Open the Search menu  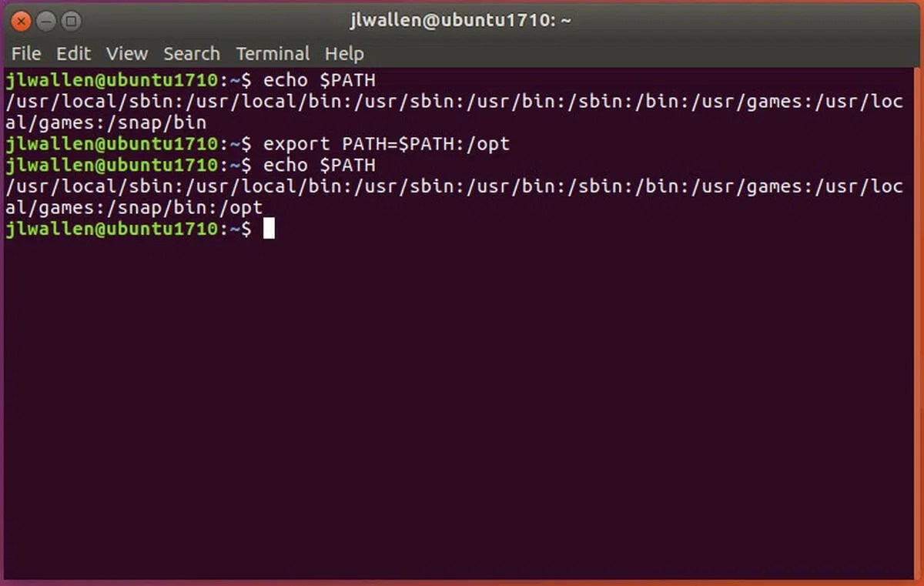coord(191,53)
